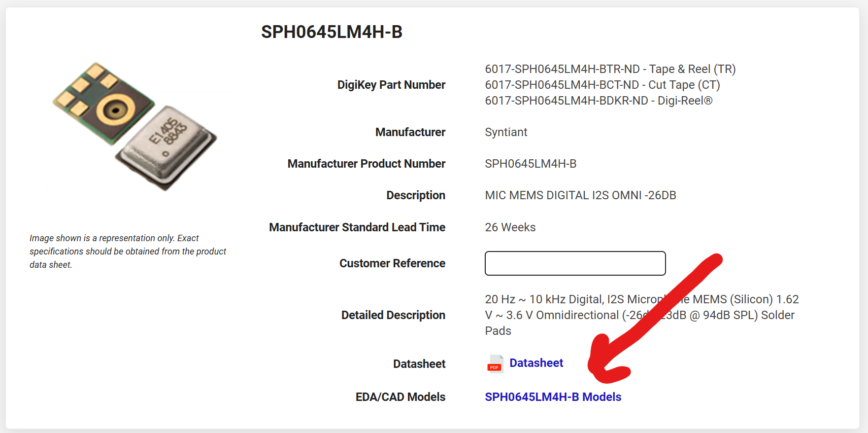868x433 pixels.
Task: Click the Manufacturer Standard Lead Time value 26 Weeks
Action: pyautogui.click(x=510, y=227)
